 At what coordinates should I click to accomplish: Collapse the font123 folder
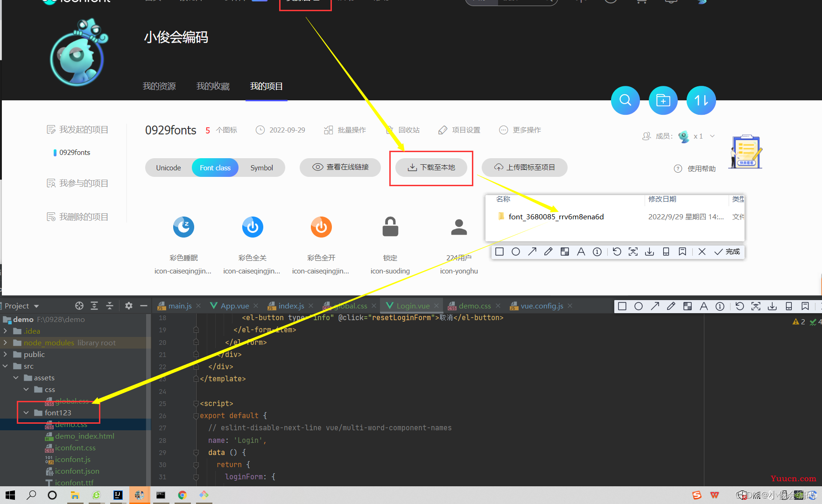tap(26, 413)
